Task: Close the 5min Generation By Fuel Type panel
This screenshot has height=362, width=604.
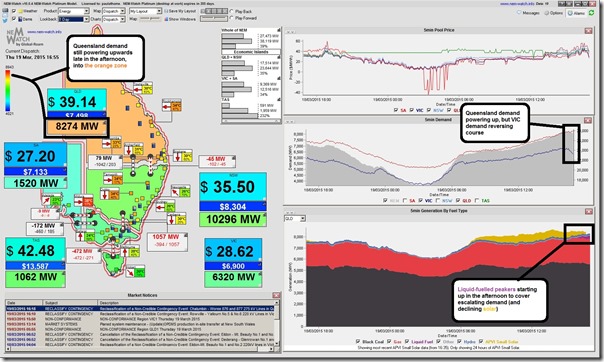Action: coord(588,211)
